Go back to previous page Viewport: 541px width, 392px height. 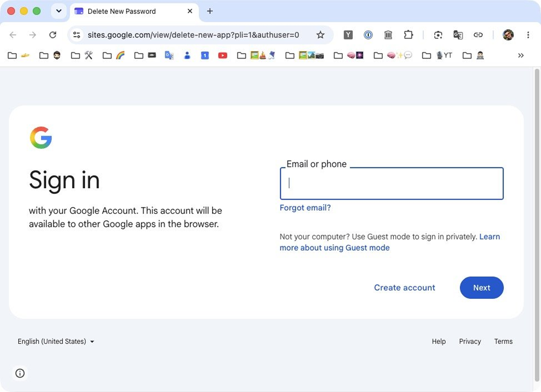[13, 35]
